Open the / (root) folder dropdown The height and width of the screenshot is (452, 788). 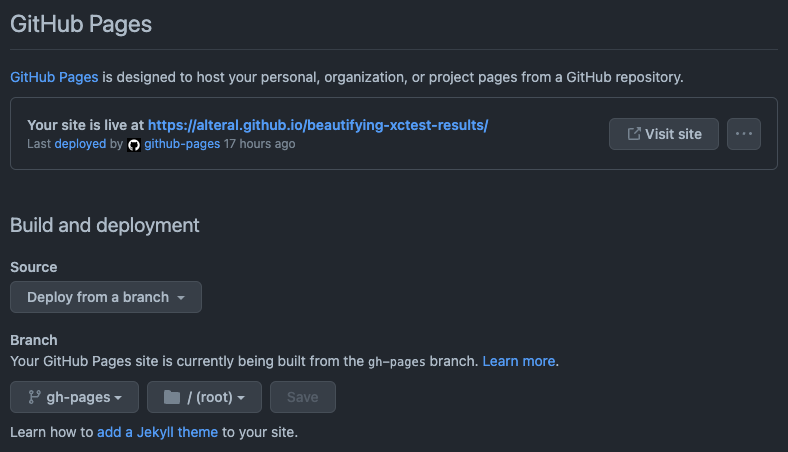click(x=204, y=397)
